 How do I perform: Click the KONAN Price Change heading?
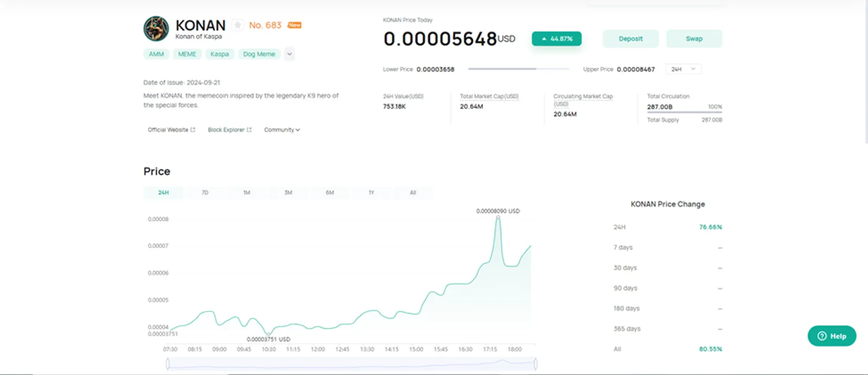[x=668, y=204]
